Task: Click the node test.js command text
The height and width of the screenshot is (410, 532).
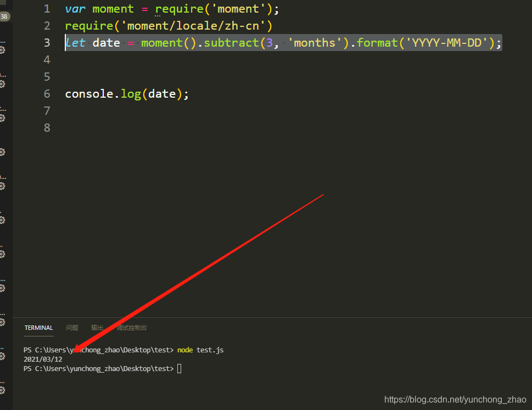Action: [200, 350]
